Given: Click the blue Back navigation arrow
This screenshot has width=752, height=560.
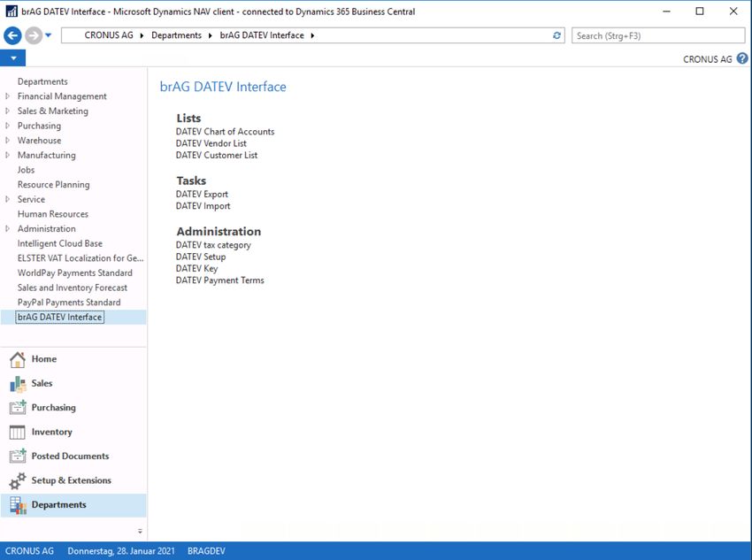Looking at the screenshot, I should (x=12, y=35).
